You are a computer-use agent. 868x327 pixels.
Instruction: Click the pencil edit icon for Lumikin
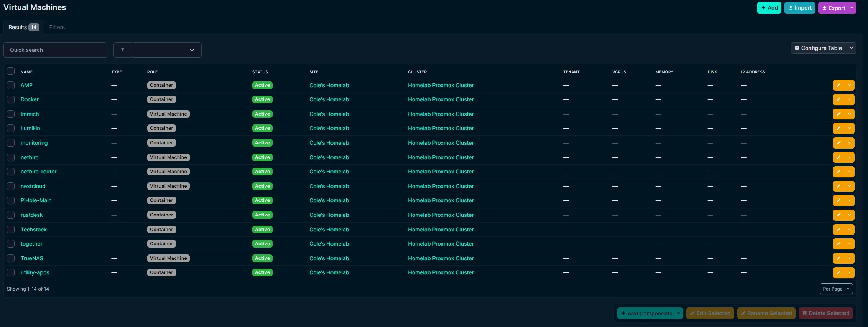[x=838, y=128]
